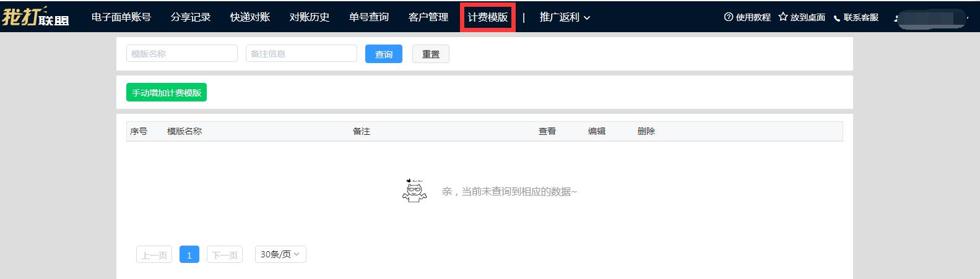Image resolution: width=980 pixels, height=279 pixels.
Task: Click the 我打联盟 logo
Action: click(x=35, y=17)
